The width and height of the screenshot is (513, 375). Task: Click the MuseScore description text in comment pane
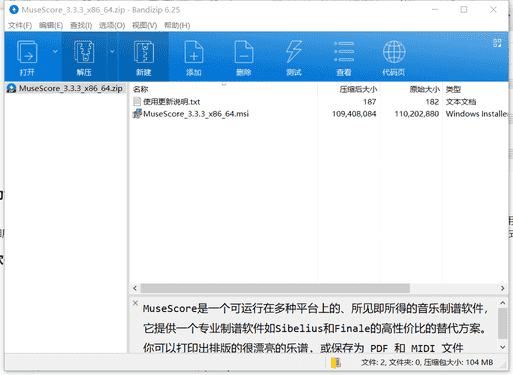pos(315,328)
